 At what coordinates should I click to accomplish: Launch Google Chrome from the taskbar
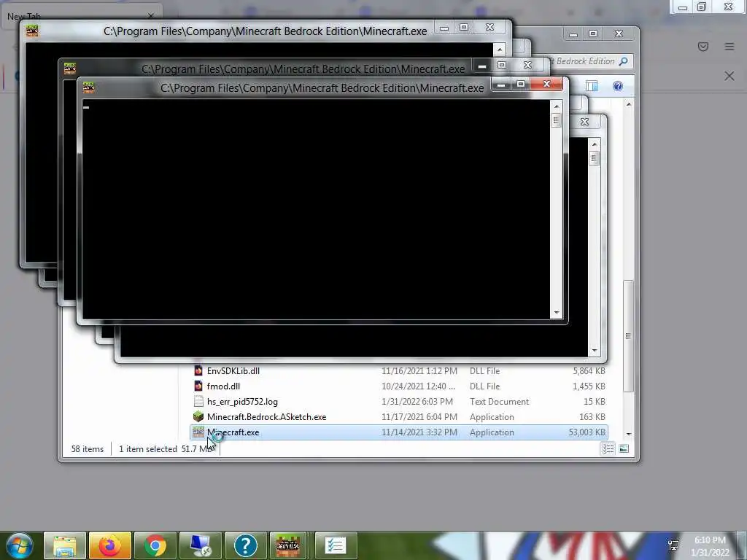[155, 545]
